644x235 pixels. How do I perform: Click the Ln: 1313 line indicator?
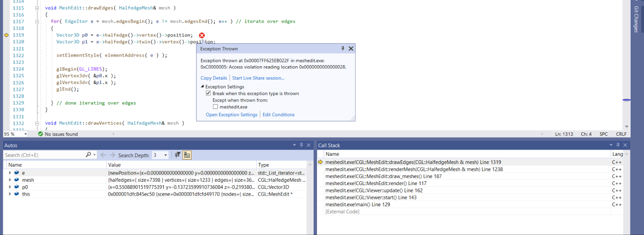(565, 134)
